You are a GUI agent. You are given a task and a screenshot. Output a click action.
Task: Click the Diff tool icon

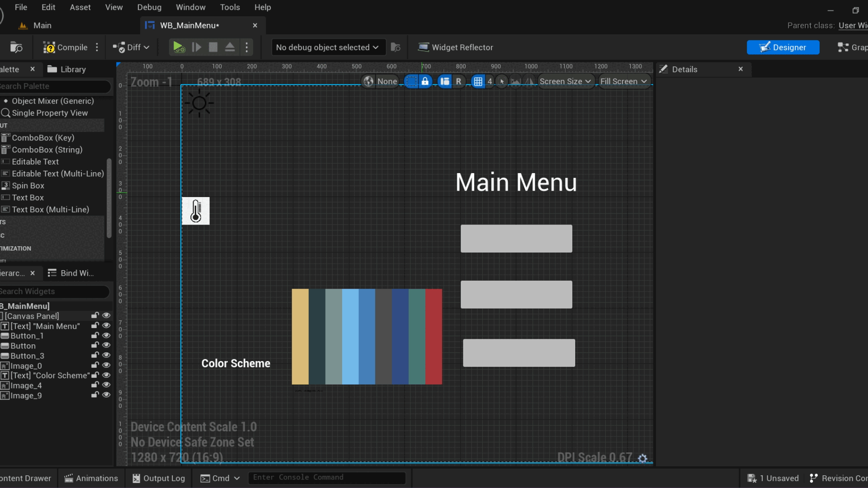[119, 47]
